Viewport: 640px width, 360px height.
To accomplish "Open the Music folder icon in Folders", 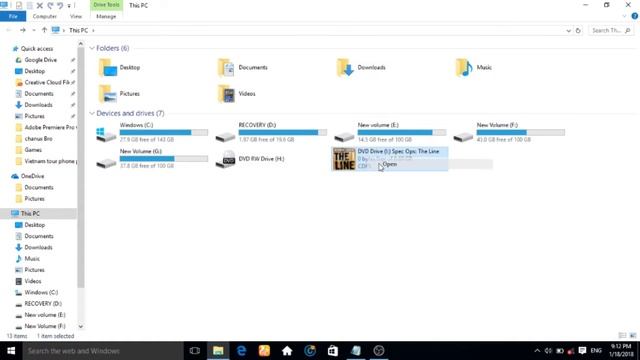I will [x=464, y=68].
